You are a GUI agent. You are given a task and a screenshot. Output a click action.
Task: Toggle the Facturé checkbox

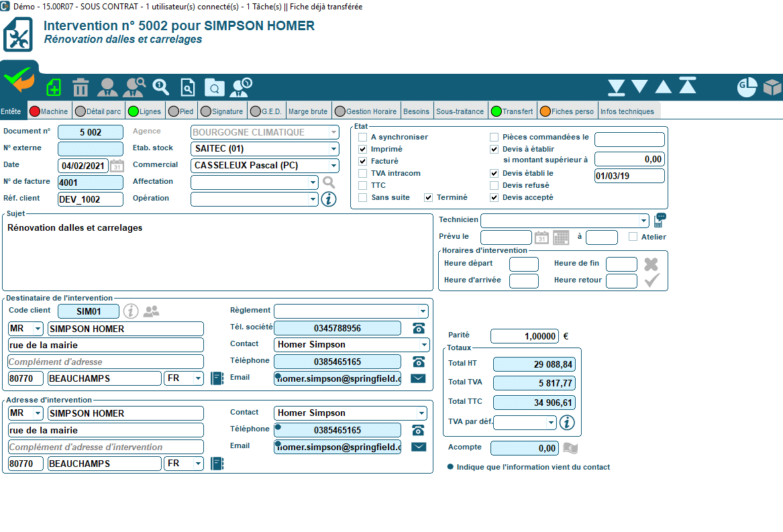(363, 161)
